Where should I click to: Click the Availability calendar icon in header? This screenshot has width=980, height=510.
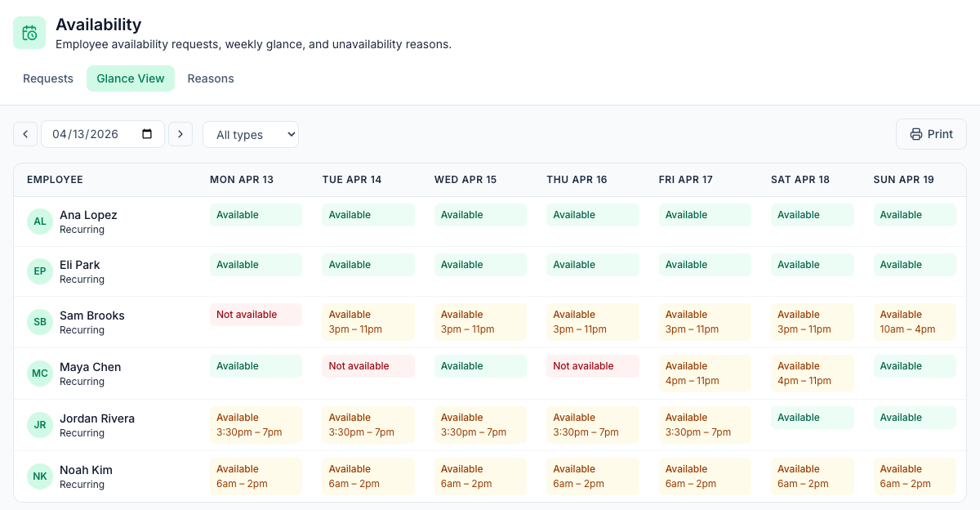click(29, 33)
